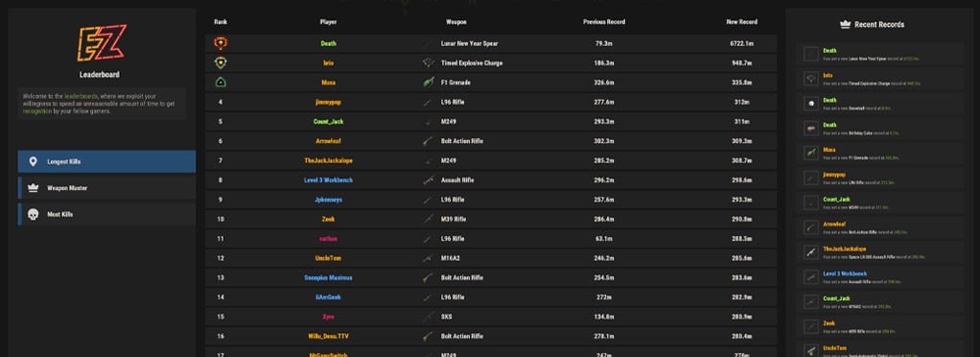Viewport: 980px width, 357px height.
Task: Open player Death's profile from the table
Action: (x=328, y=44)
